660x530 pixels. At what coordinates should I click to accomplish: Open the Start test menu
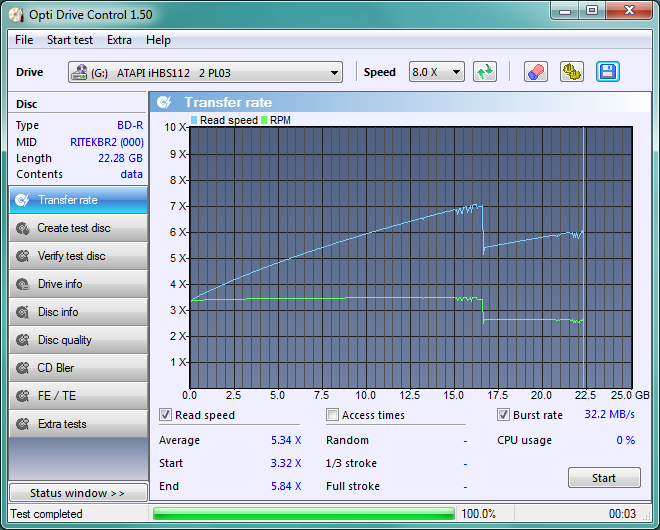click(70, 40)
